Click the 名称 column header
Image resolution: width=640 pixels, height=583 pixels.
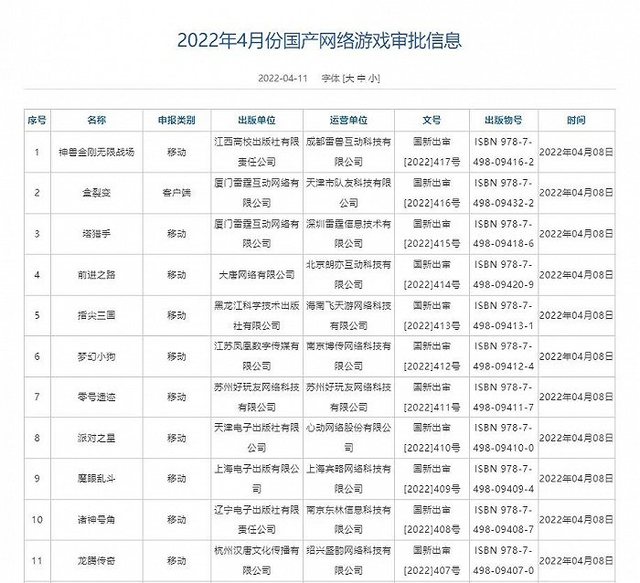click(97, 120)
